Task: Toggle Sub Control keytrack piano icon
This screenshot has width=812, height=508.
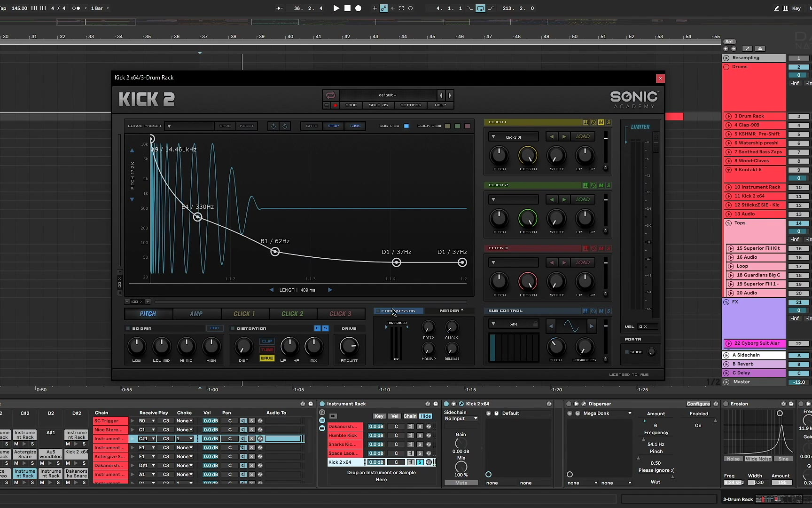Action: coord(586,311)
